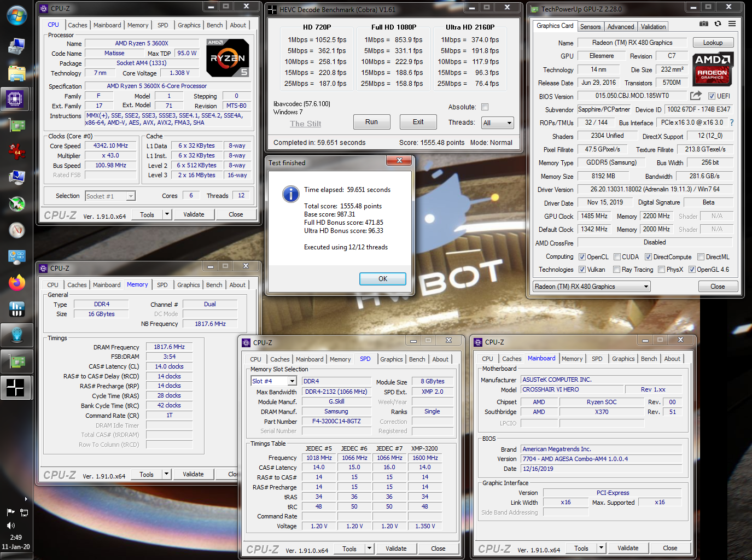Viewport: 752px width, 560px height.
Task: Toggle the DirectML checkbox
Action: coord(701,257)
